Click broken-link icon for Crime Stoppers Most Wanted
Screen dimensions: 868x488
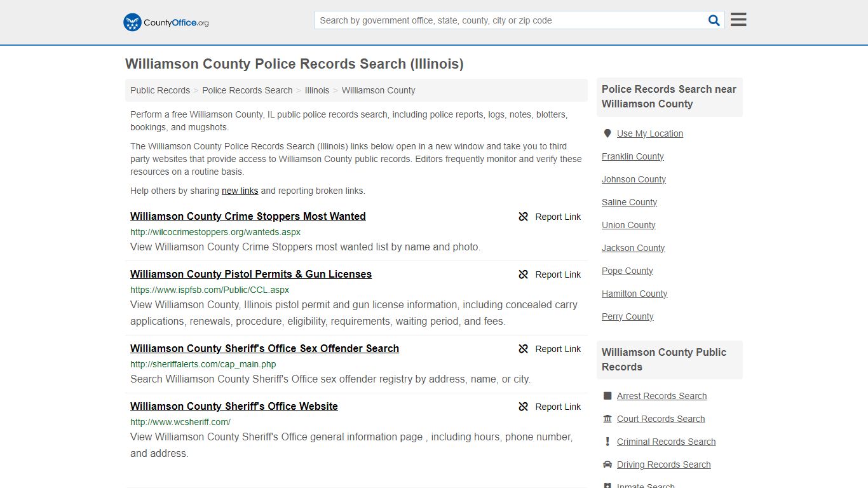pos(524,217)
